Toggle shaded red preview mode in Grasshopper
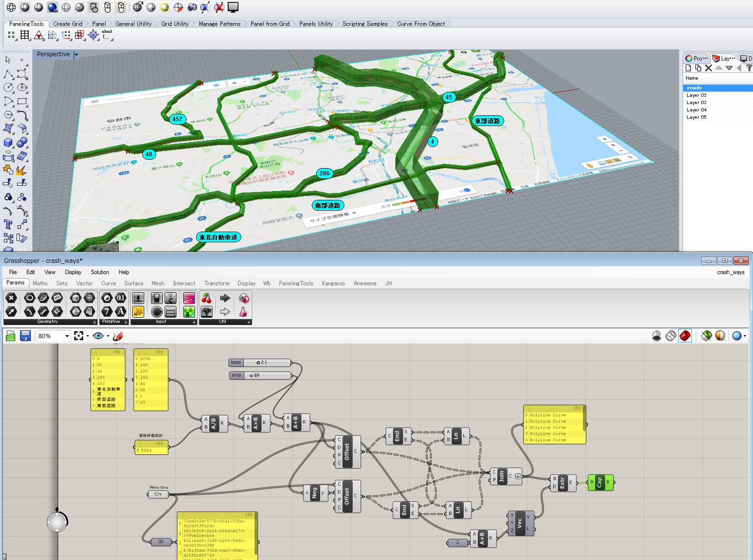This screenshot has width=753, height=560. point(685,336)
